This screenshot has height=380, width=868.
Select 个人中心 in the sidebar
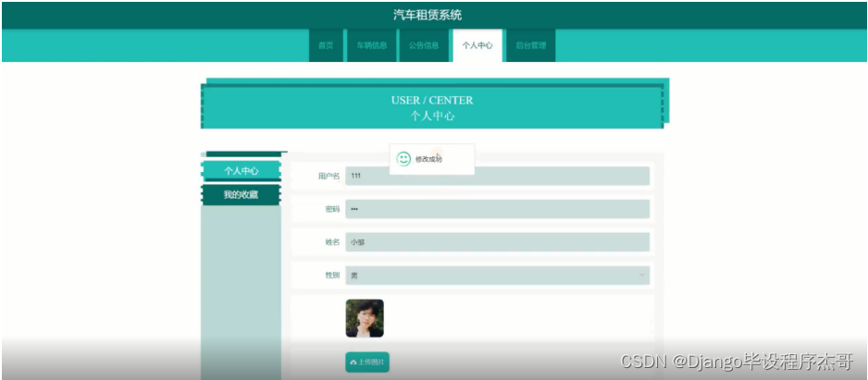[242, 171]
